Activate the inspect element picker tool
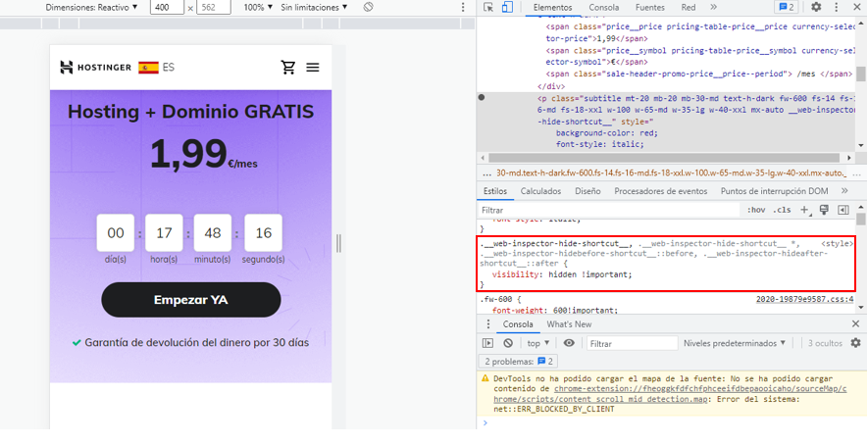The width and height of the screenshot is (868, 444). tap(489, 8)
